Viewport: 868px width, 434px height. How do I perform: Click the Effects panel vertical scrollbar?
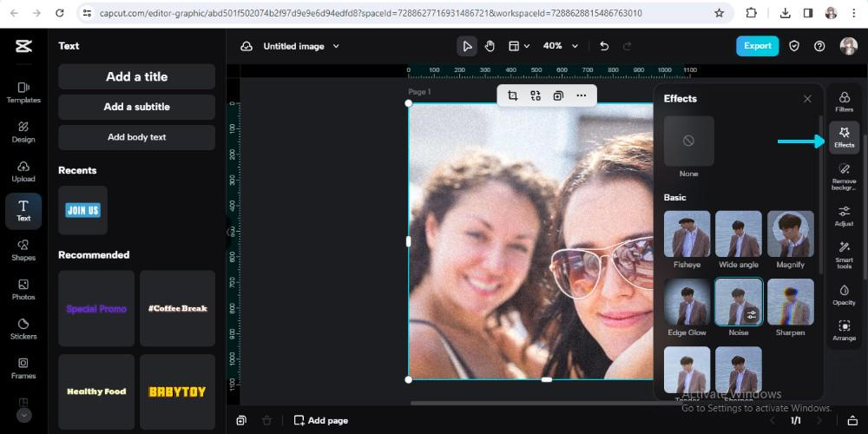tap(820, 194)
